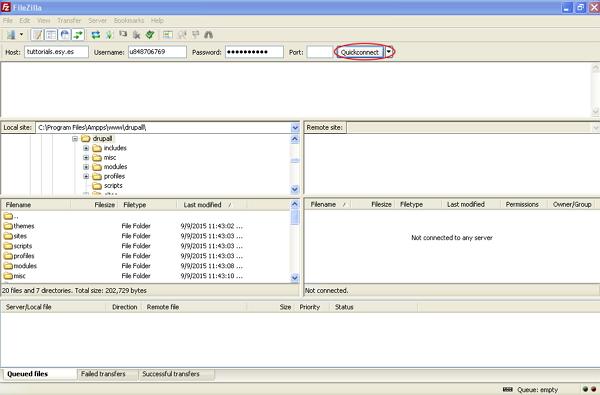Select the profiles row in file list

point(145,256)
